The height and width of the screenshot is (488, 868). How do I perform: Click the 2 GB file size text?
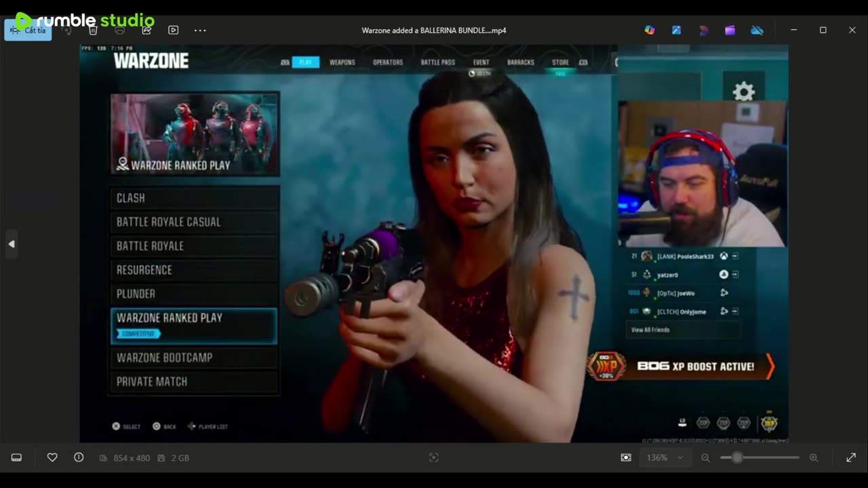coord(180,458)
